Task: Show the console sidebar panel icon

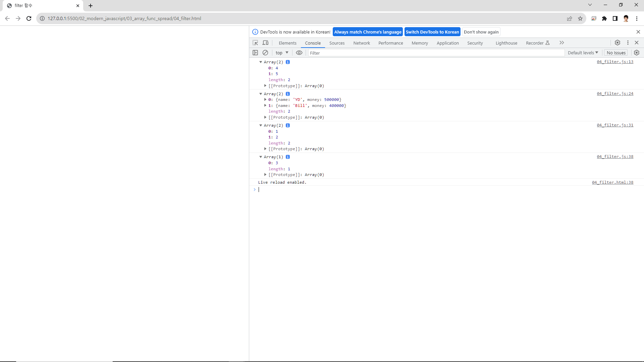Action: tap(255, 53)
